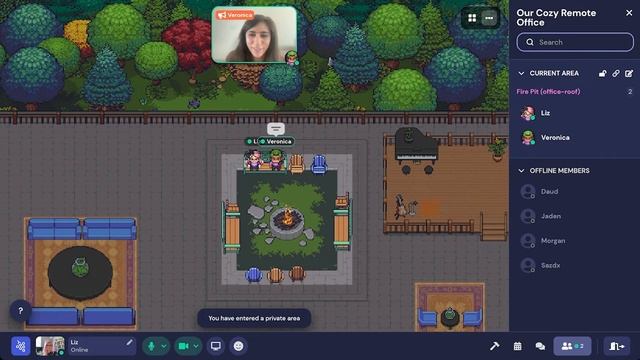Click Veronica's video feed tile

(x=254, y=35)
